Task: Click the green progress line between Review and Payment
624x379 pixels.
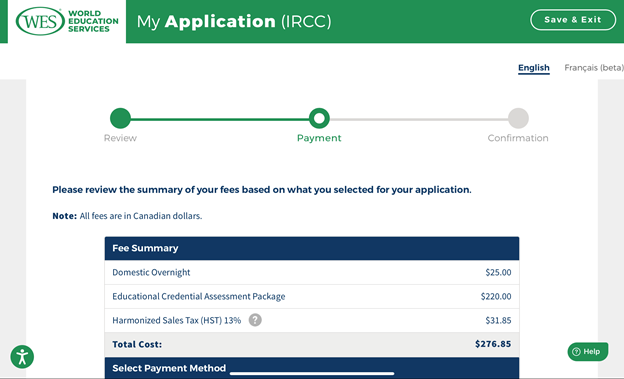Action: [220, 119]
